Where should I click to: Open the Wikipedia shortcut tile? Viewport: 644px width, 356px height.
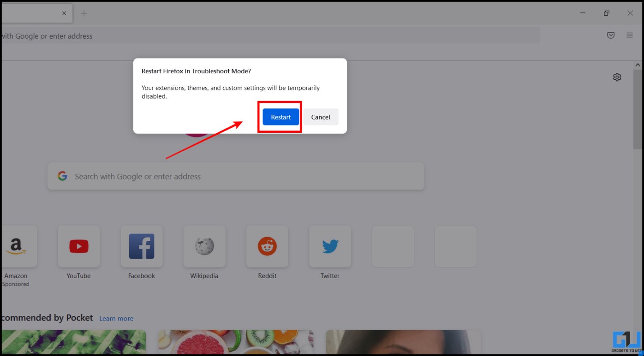tap(204, 246)
